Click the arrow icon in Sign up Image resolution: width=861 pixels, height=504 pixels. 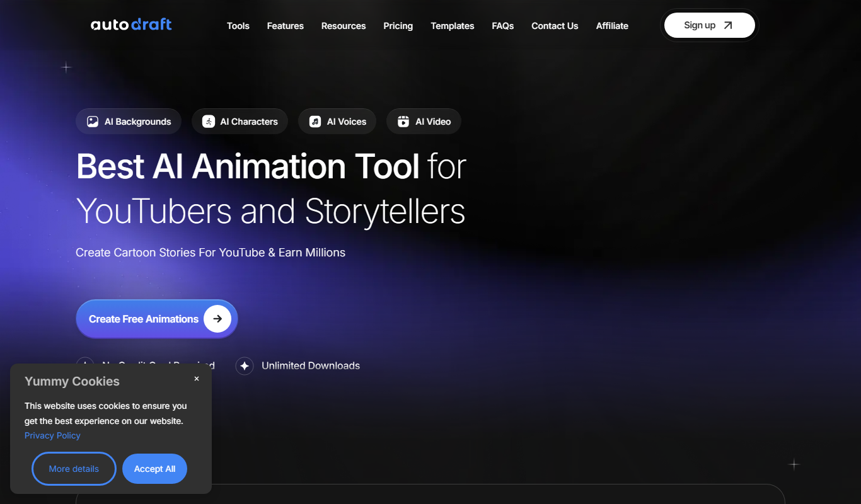(728, 25)
